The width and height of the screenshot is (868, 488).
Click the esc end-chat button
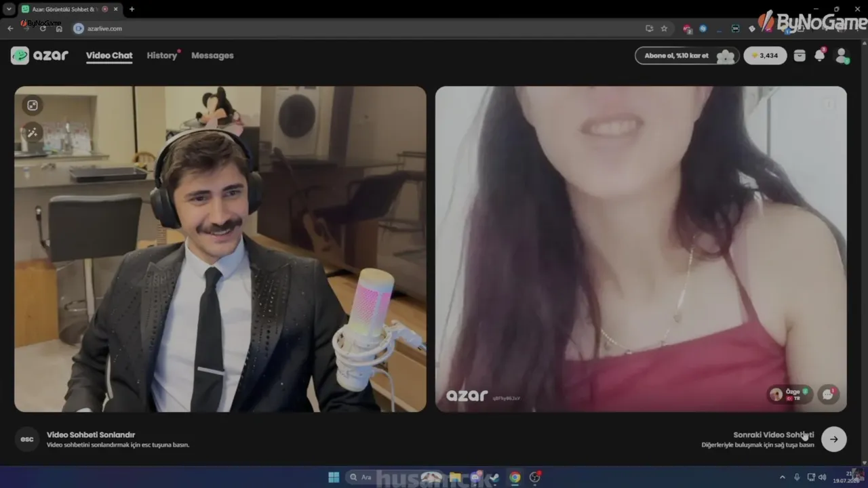point(27,439)
